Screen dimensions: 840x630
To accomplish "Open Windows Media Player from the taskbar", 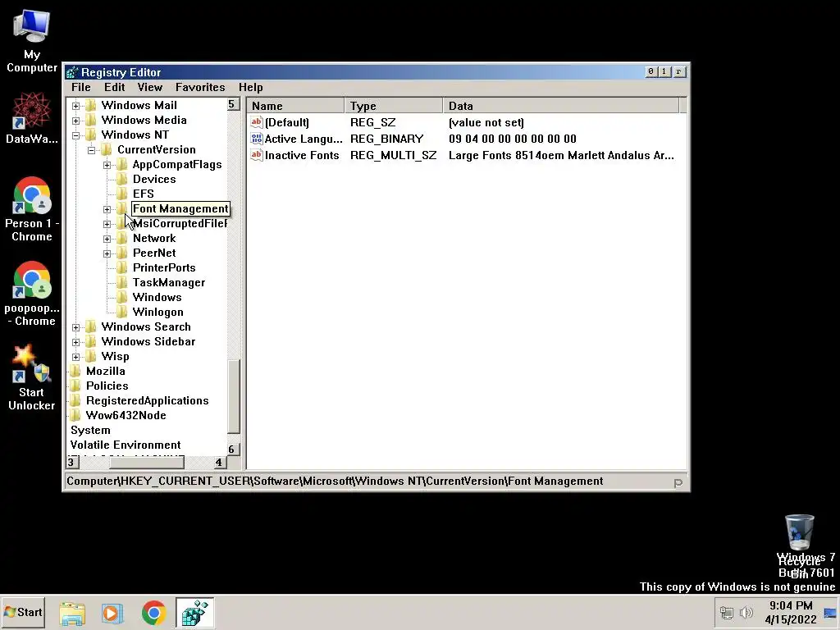I will (112, 613).
